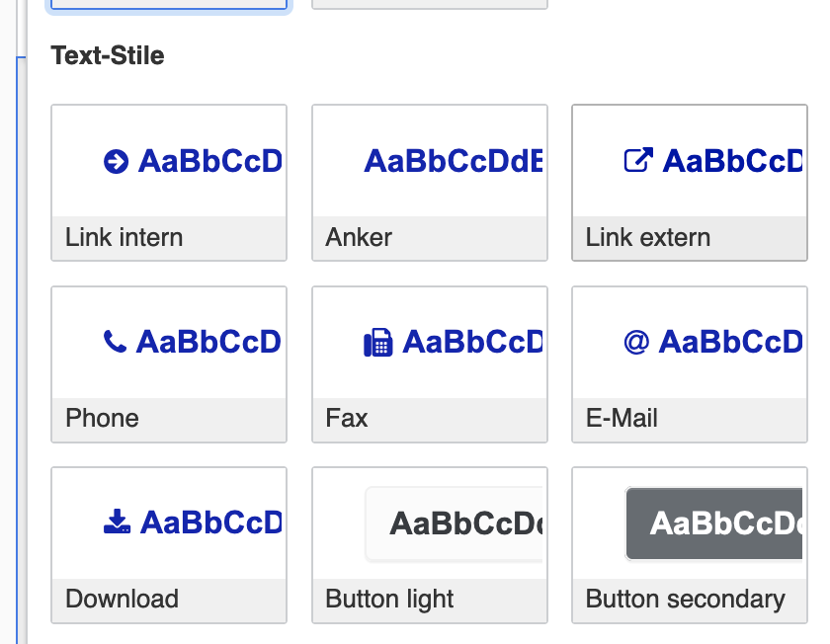Pick the Phone text style
The height and width of the screenshot is (644, 830).
169,364
